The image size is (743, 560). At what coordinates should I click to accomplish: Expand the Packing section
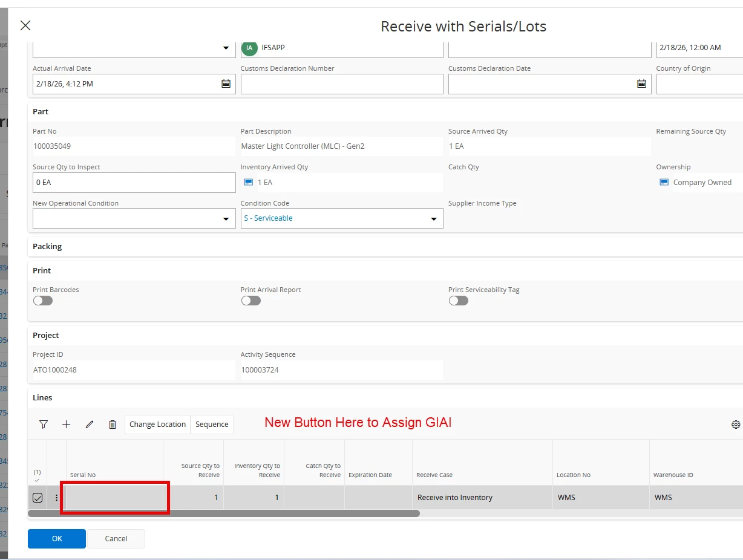[47, 247]
